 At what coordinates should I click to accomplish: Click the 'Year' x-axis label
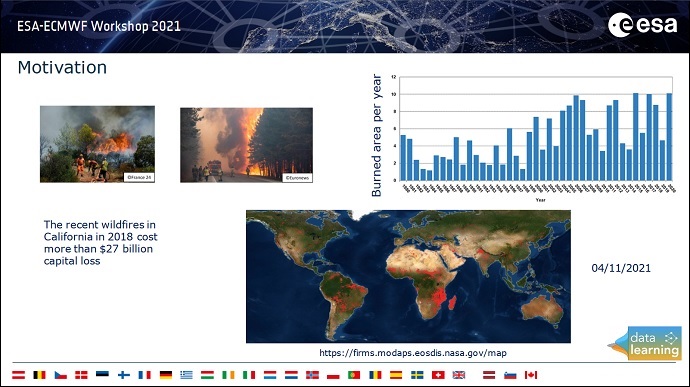[x=540, y=200]
